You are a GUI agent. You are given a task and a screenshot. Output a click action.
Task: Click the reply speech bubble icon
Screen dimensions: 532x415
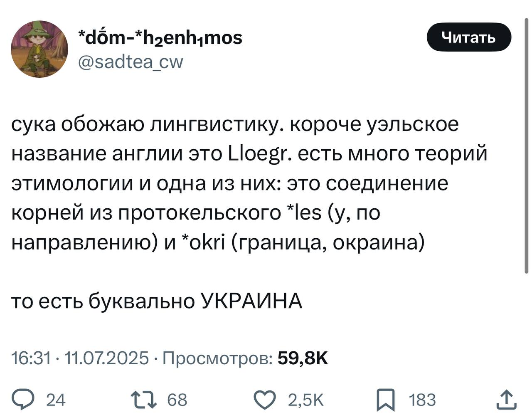click(x=32, y=400)
